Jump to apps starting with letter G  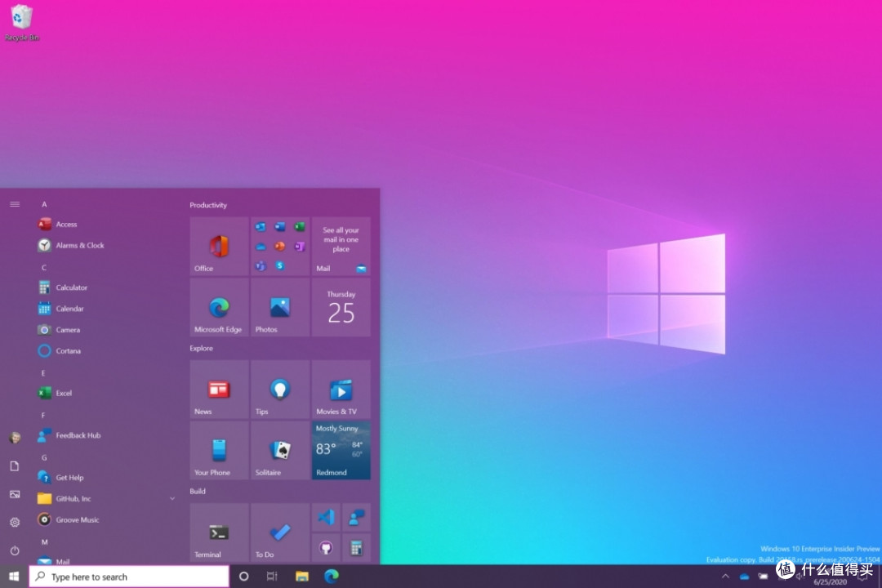[x=44, y=457]
